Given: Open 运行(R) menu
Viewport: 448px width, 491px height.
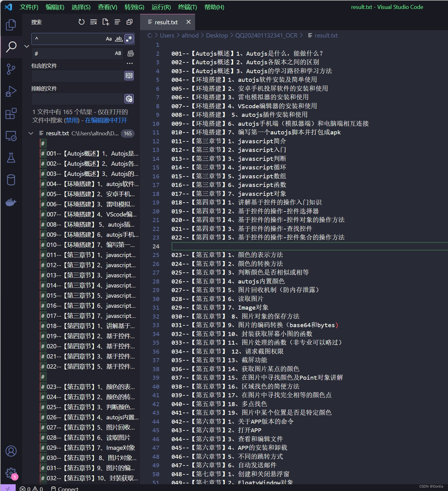Looking at the screenshot, I should pyautogui.click(x=161, y=7).
